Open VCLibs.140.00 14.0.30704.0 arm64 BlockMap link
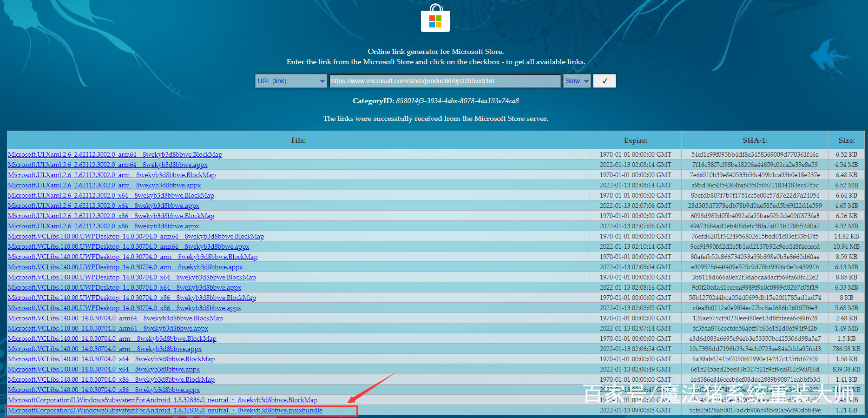 [116, 318]
